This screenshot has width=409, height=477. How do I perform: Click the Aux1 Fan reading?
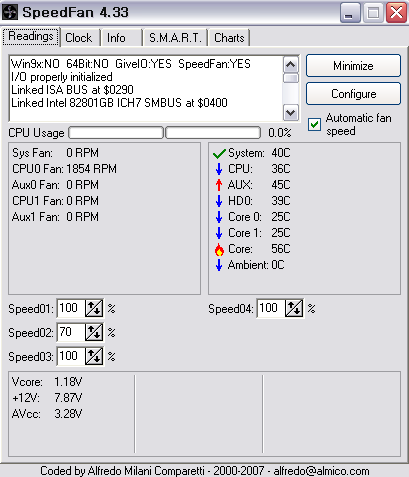pyautogui.click(x=55, y=217)
